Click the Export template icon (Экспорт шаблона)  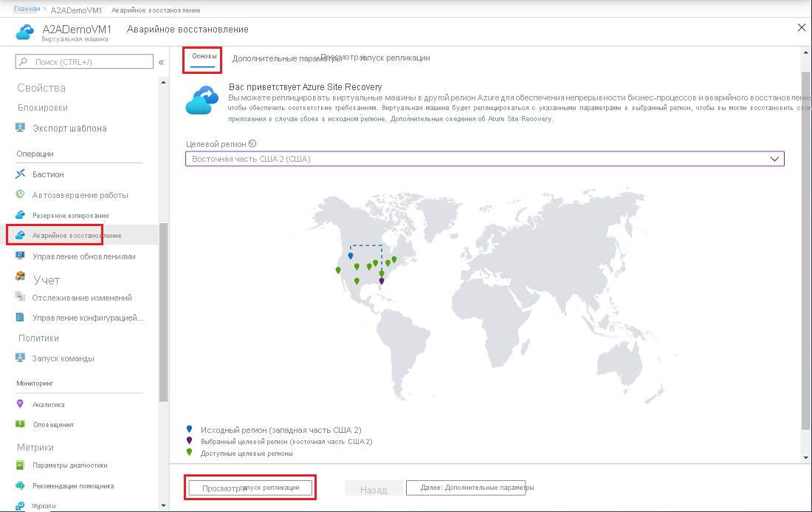(20, 128)
